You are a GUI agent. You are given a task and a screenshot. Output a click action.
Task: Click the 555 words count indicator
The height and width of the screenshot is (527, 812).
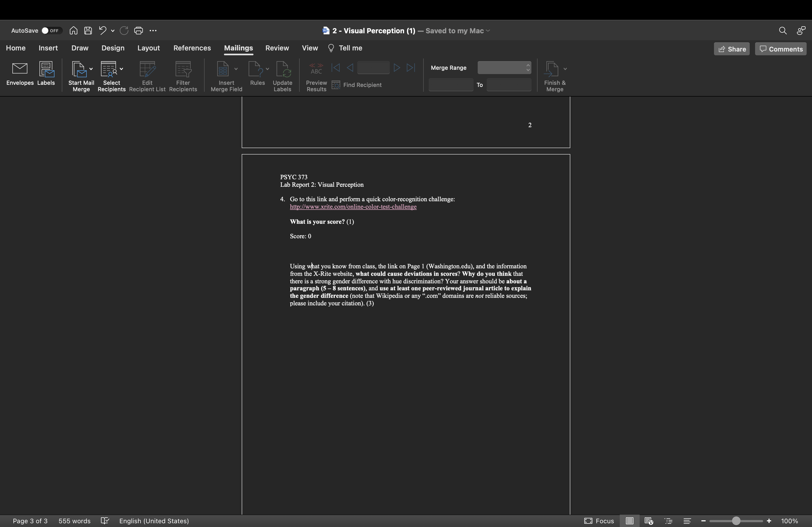click(74, 521)
